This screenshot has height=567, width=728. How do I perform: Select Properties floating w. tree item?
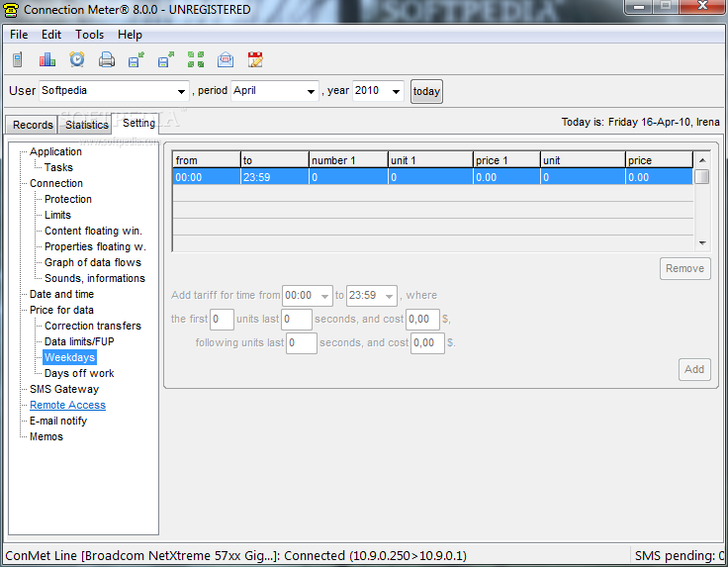click(95, 246)
